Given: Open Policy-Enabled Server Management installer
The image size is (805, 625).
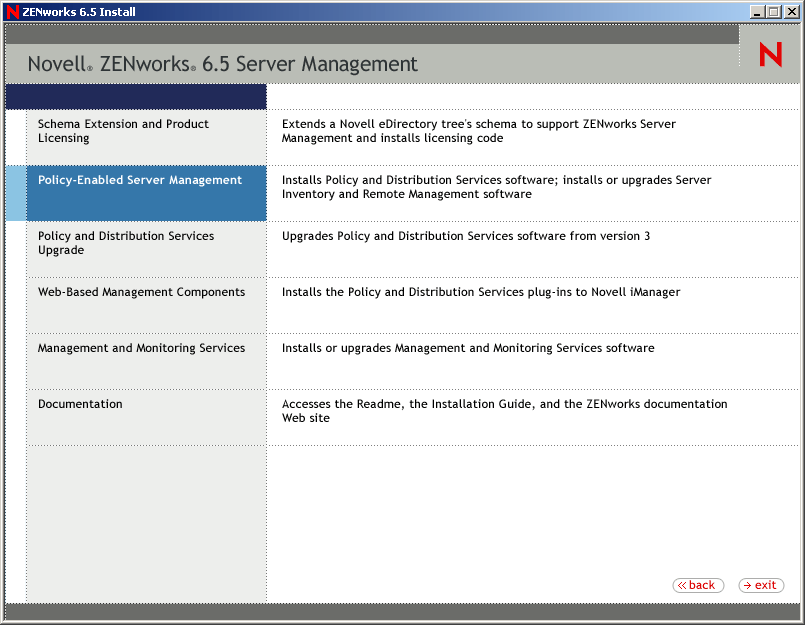Looking at the screenshot, I should [x=140, y=180].
